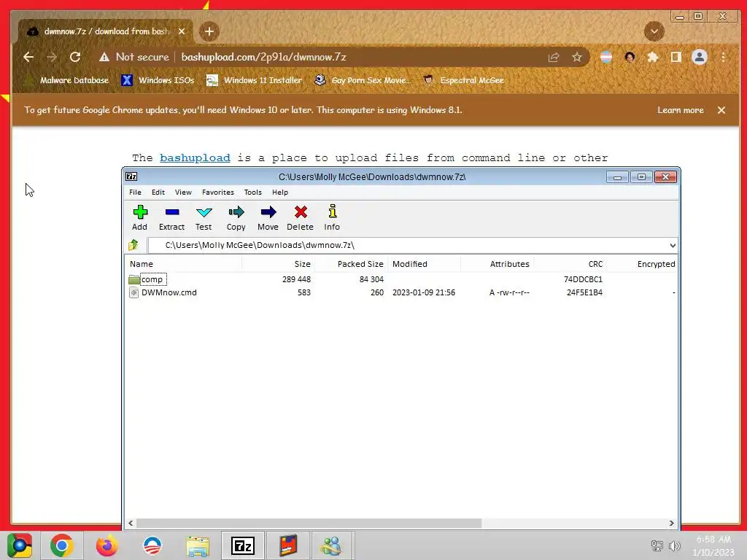
Task: Sort by the Modified column header
Action: (x=425, y=264)
